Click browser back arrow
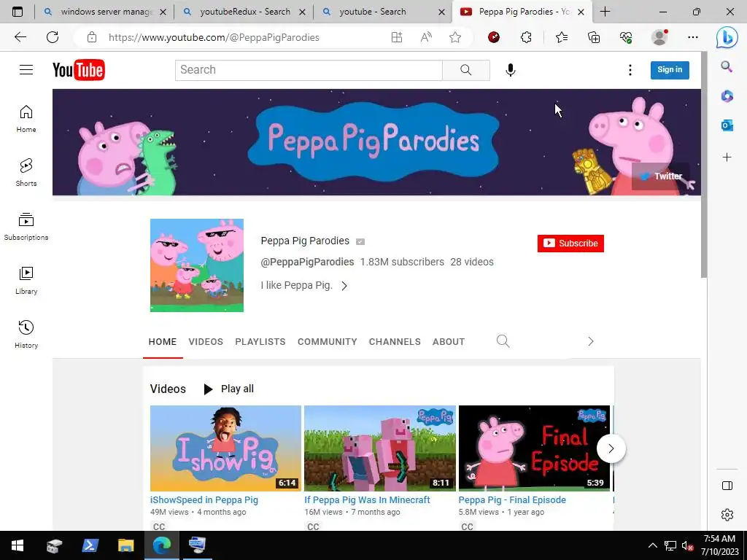The width and height of the screenshot is (747, 560). tap(20, 37)
